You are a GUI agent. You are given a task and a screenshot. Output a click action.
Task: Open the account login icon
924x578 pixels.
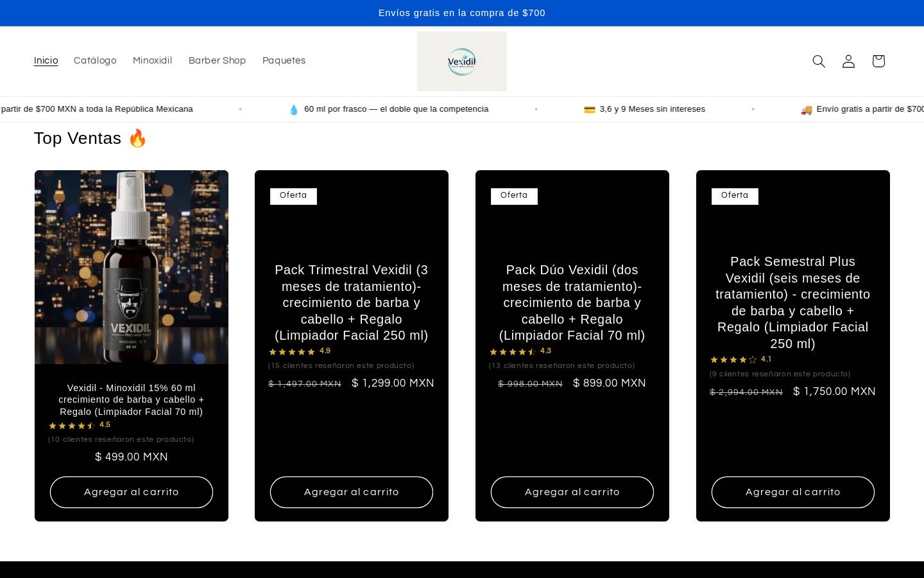848,61
